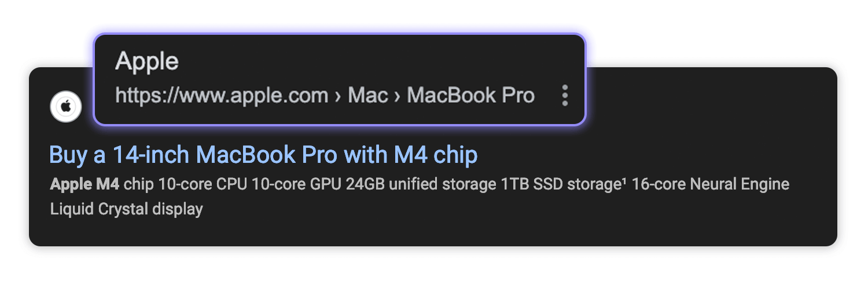This screenshot has height=284, width=868.
Task: Click the https://www.apple.com URL text
Action: click(x=222, y=96)
